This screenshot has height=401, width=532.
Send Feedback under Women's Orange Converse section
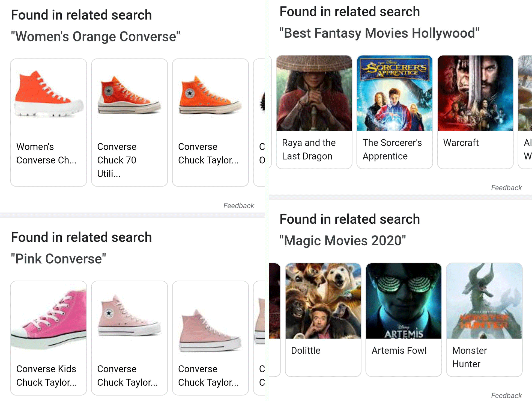[239, 206]
